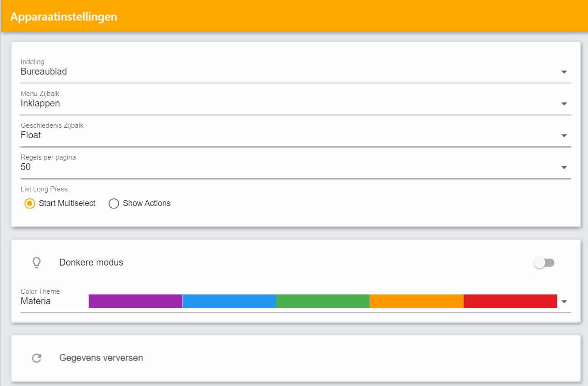
Task: Click the refresh icon beside Gegevens verversen
Action: [x=36, y=357]
